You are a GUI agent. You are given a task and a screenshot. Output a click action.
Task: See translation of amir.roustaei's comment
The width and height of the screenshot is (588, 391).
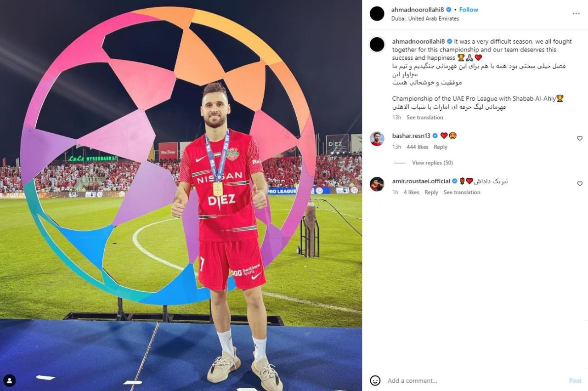462,193
